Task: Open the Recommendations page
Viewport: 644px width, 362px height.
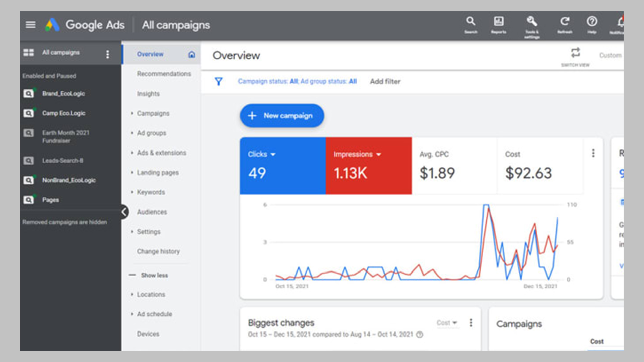Action: pos(164,74)
